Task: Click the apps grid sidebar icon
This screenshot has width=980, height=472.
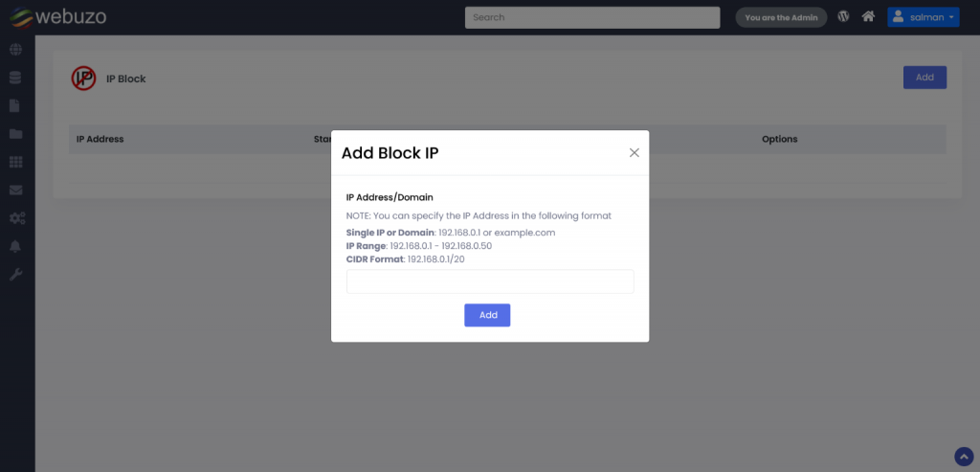Action: [x=16, y=162]
